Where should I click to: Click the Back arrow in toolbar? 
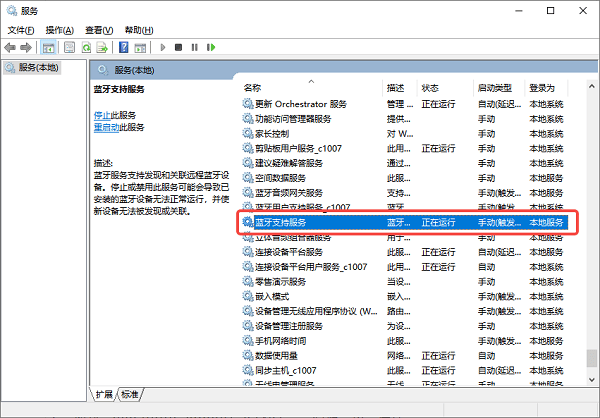point(10,47)
